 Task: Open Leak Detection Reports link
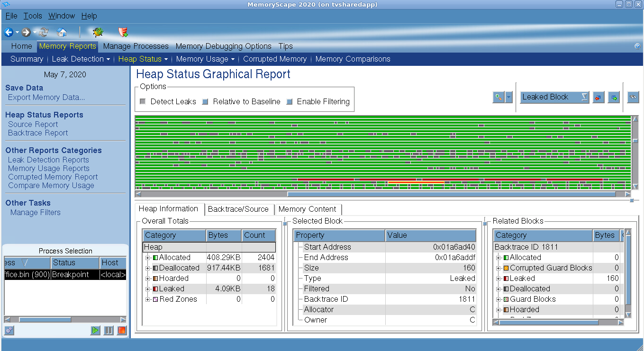(x=48, y=160)
